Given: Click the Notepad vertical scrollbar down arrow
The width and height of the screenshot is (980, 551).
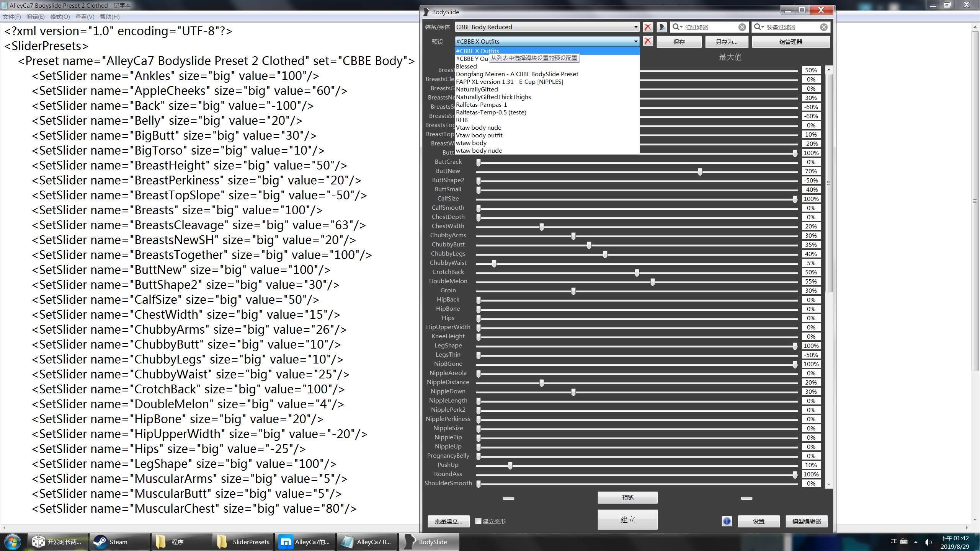Looking at the screenshot, I should coord(975,520).
